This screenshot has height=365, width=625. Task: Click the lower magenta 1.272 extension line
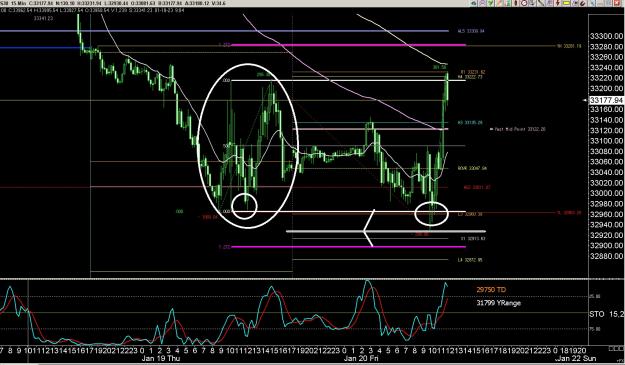click(x=349, y=247)
